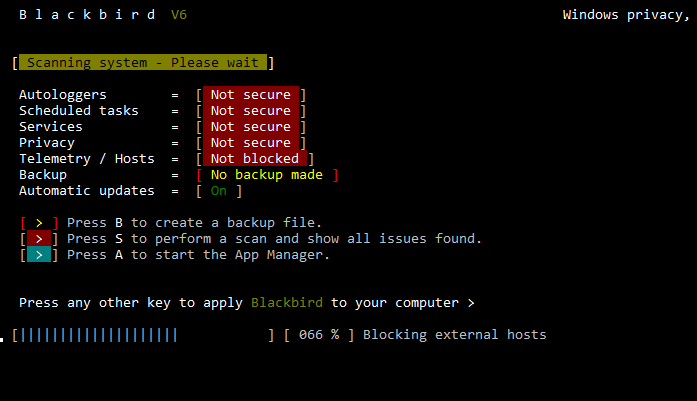Click 'Press B to create a backup file'
697x401 pixels.
coord(194,223)
